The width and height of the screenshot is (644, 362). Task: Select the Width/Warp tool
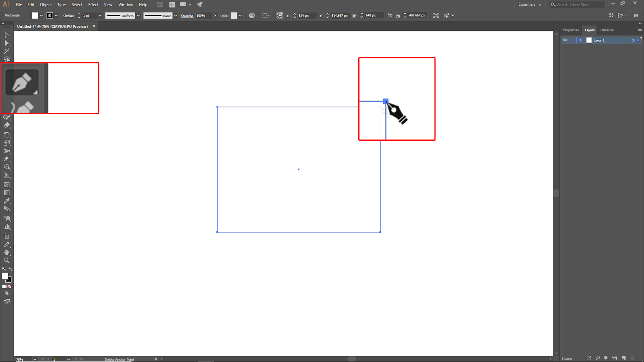6,151
